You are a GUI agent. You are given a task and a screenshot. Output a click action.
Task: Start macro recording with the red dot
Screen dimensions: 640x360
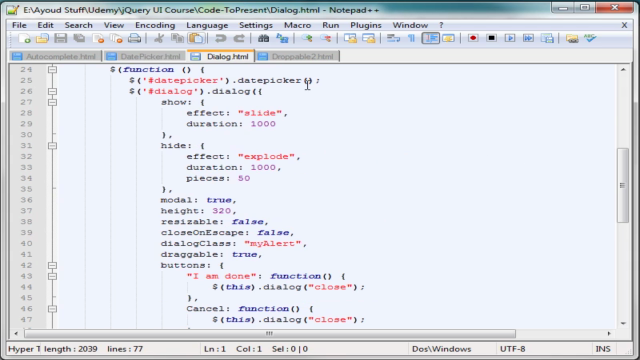point(473,38)
